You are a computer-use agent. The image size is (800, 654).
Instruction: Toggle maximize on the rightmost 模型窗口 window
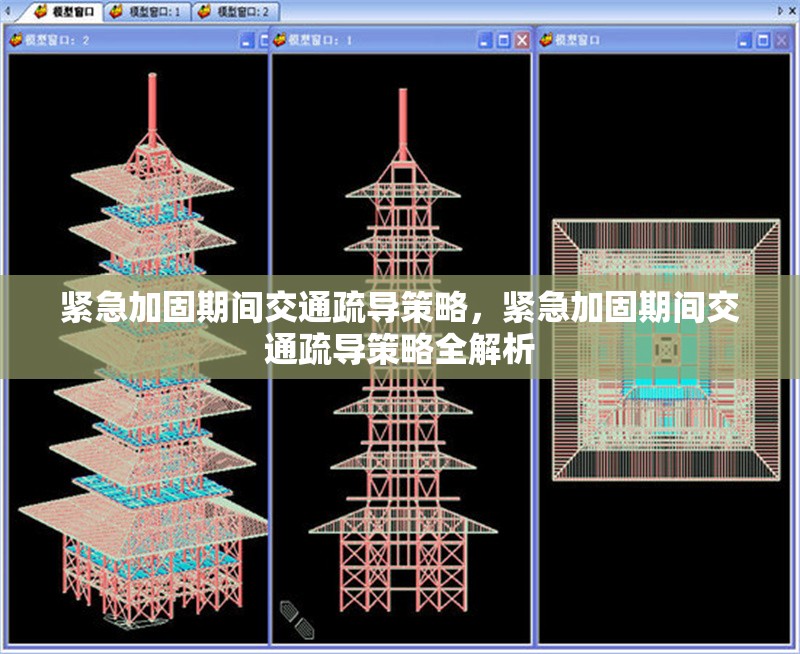click(x=761, y=40)
